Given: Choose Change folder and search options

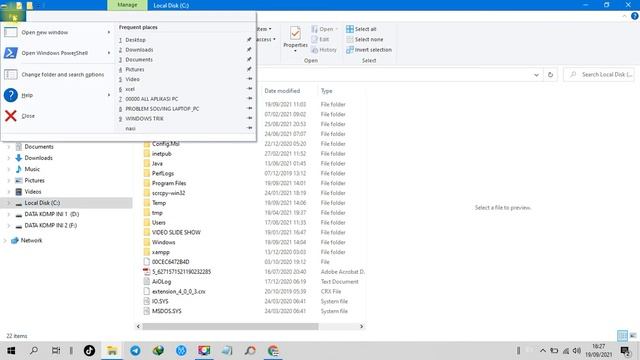Looking at the screenshot, I should pos(58,75).
